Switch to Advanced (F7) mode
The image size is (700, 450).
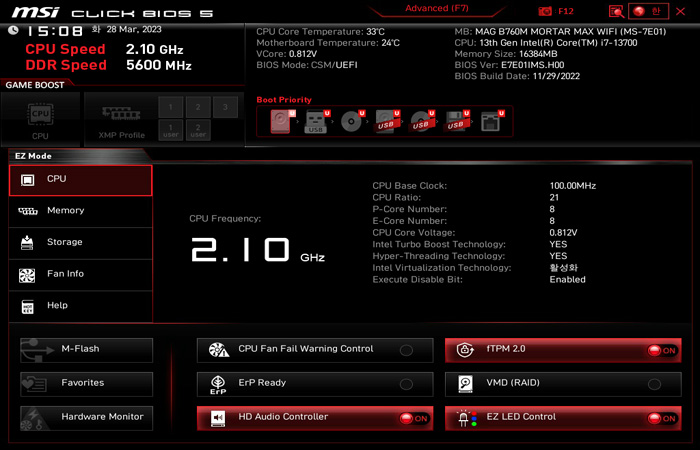[437, 8]
